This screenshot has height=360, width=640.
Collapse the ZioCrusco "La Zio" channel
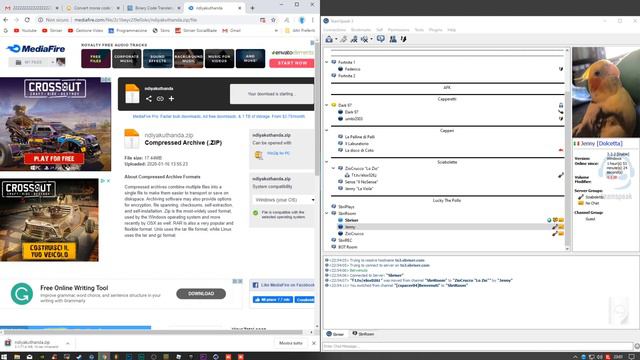(333, 168)
